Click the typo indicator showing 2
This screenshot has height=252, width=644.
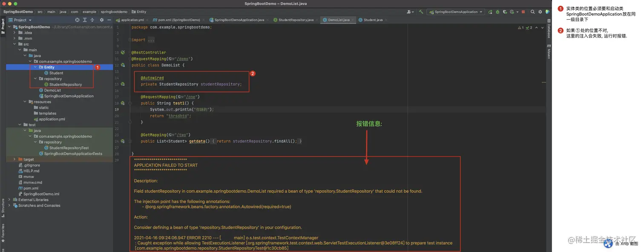click(529, 28)
